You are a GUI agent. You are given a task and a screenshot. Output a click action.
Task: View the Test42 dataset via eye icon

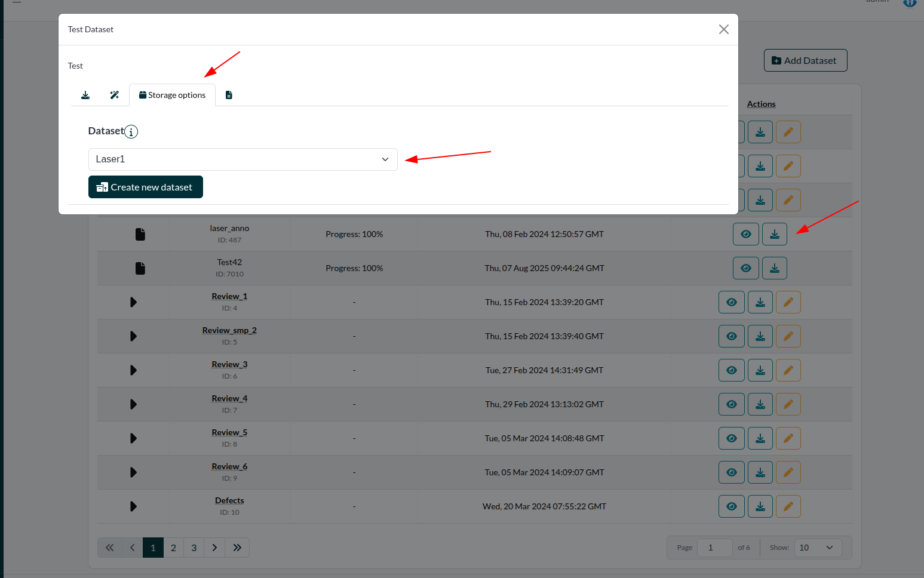(745, 268)
